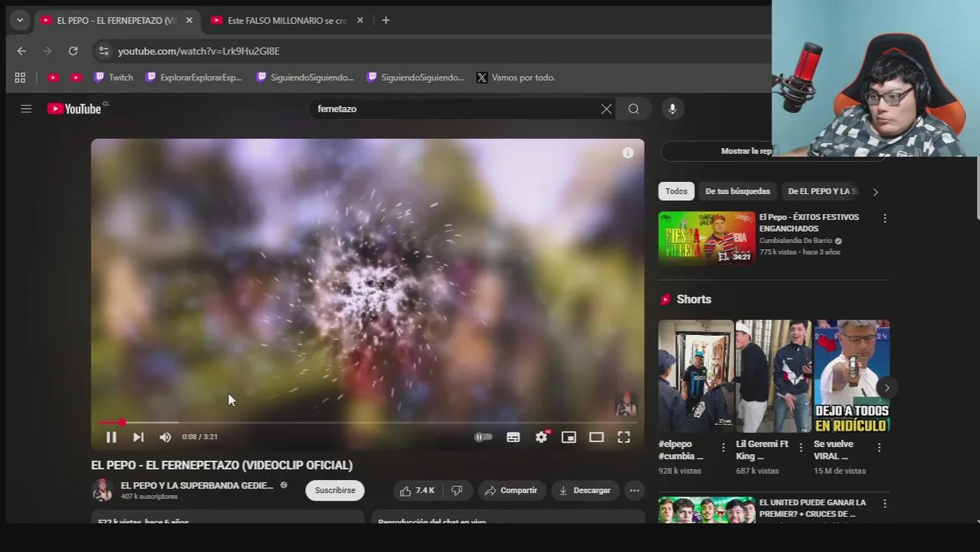Start voice search with the microphone
The height and width of the screenshot is (552, 980).
[673, 109]
